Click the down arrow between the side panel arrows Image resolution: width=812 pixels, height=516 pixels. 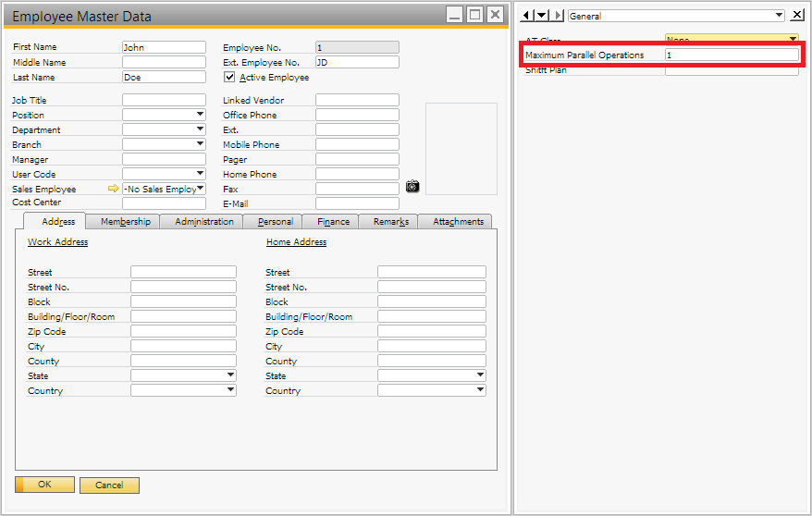click(x=543, y=16)
